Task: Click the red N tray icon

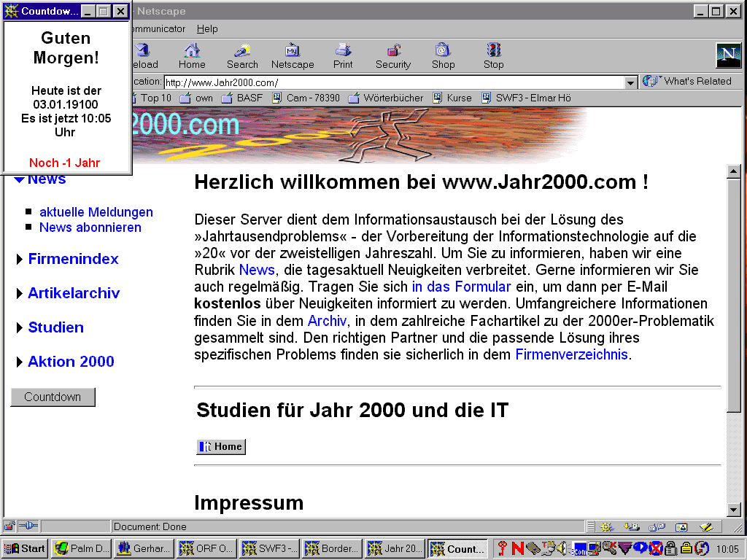Action: [x=517, y=548]
